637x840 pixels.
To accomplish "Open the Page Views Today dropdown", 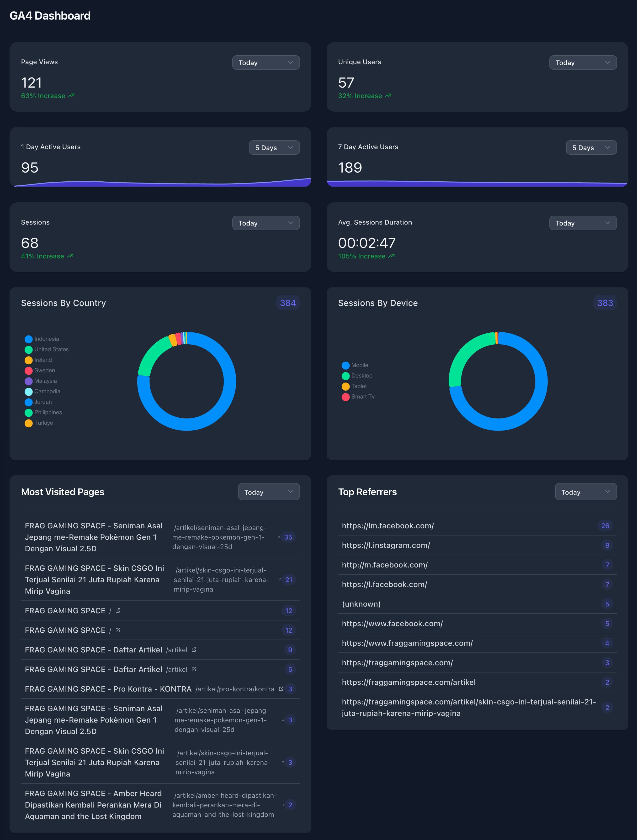I will [x=265, y=63].
